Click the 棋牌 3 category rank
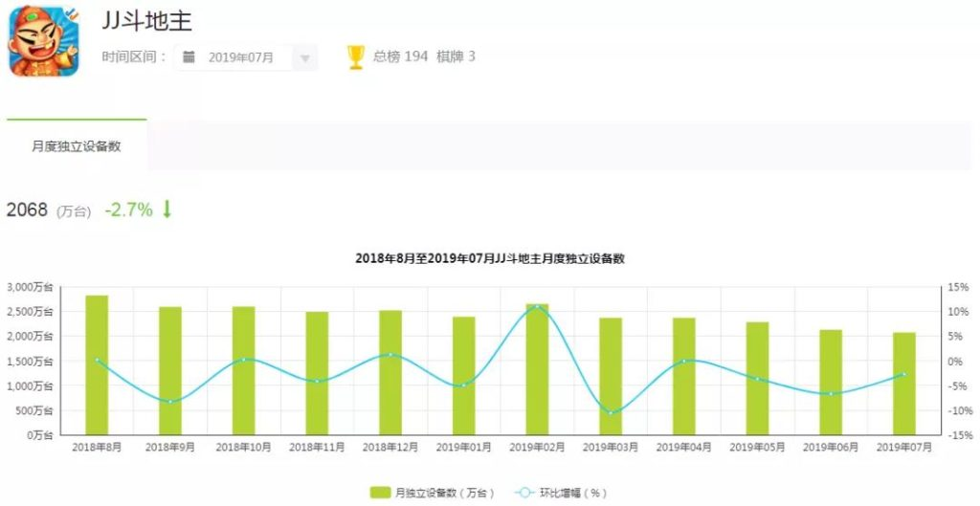 tap(456, 56)
